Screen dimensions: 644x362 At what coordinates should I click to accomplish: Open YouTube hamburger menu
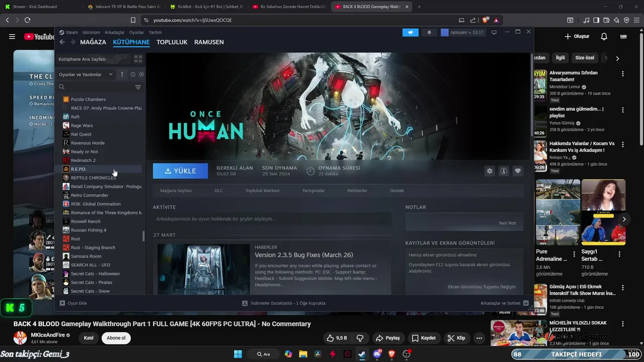click(x=12, y=36)
